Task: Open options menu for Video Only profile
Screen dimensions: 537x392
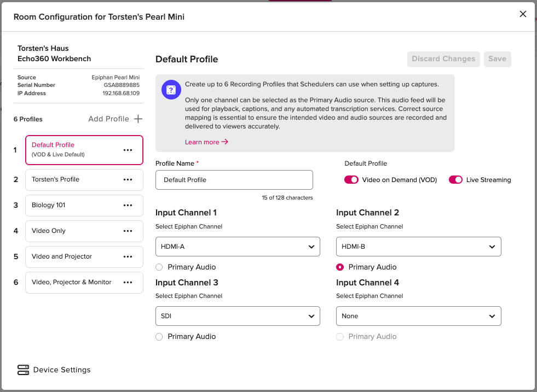Action: pyautogui.click(x=128, y=231)
